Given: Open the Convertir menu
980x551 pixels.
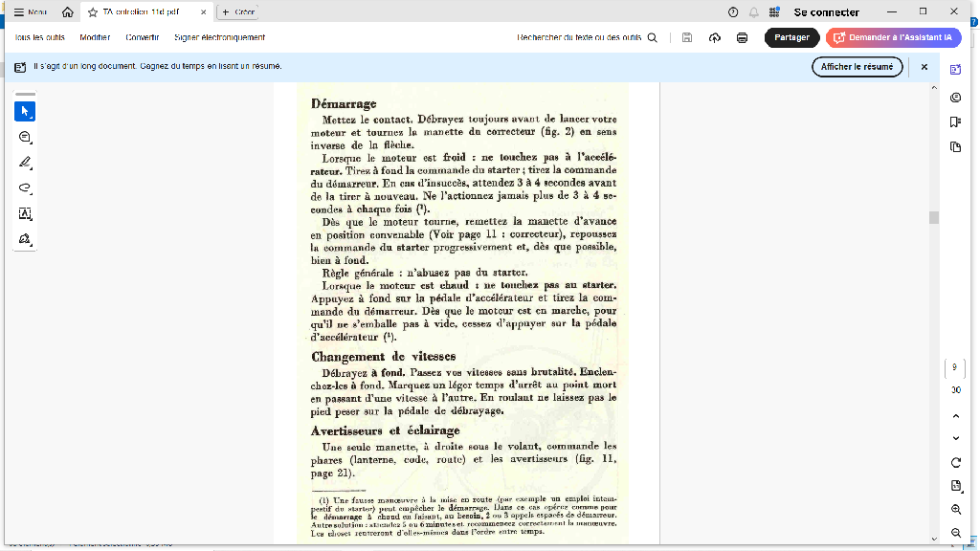Looking at the screenshot, I should click(x=142, y=36).
